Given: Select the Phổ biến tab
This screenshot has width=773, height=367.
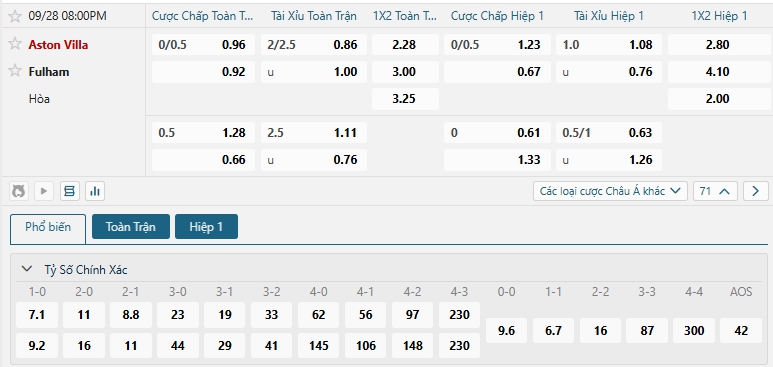Looking at the screenshot, I should tap(48, 227).
